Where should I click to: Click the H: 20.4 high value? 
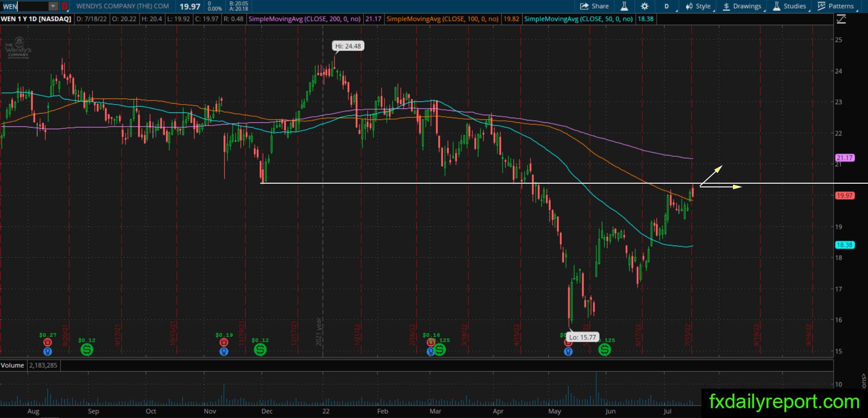(x=152, y=19)
